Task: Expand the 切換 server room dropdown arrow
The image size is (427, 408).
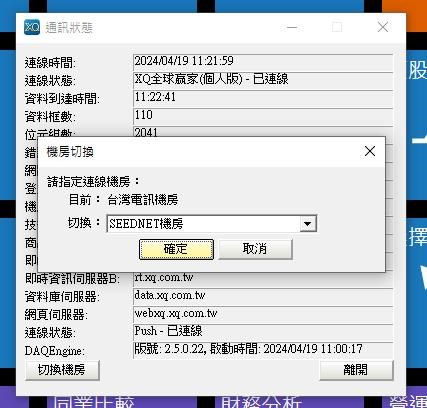Action: click(x=307, y=224)
